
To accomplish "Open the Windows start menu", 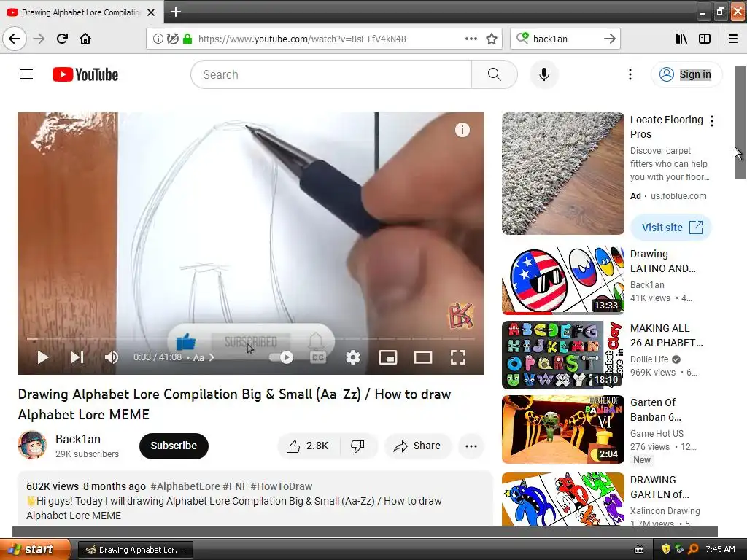I will (35, 549).
